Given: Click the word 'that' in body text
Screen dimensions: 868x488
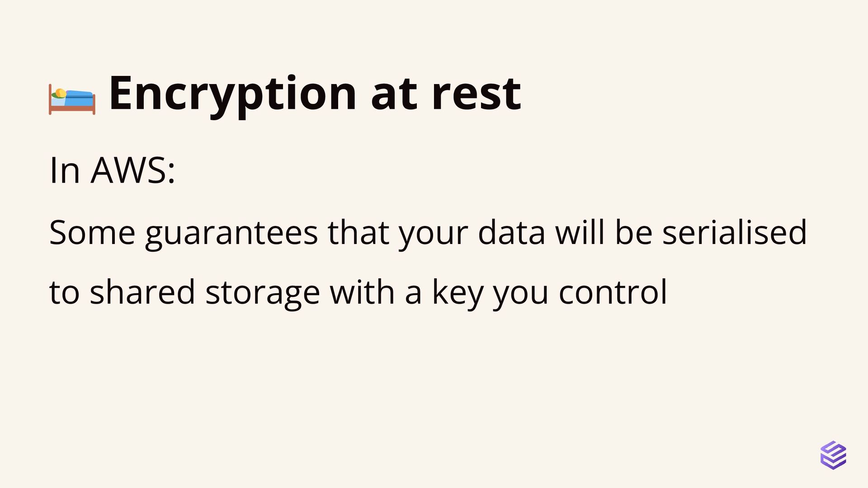Looking at the screenshot, I should pos(358,232).
